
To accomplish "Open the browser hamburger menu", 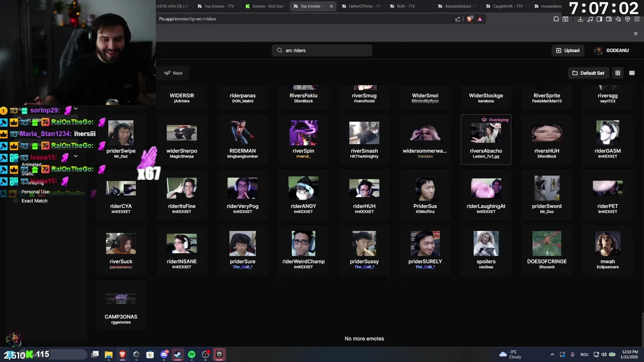I will 636,19.
